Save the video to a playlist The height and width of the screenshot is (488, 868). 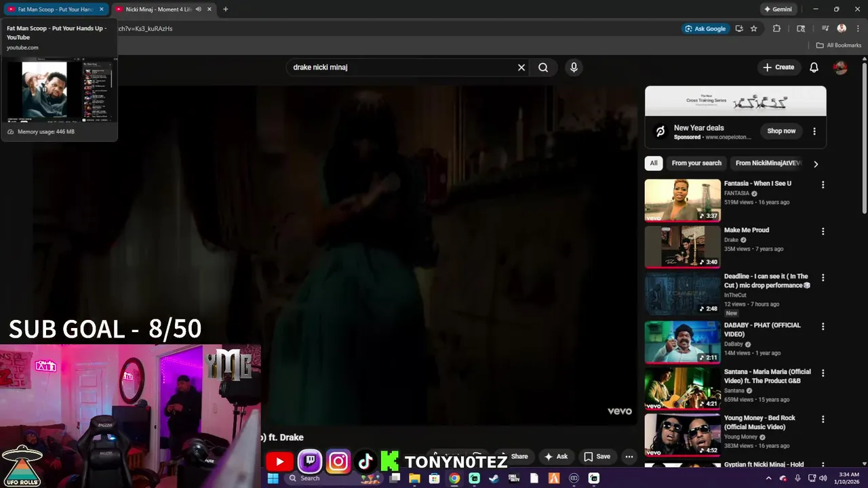coord(597,456)
